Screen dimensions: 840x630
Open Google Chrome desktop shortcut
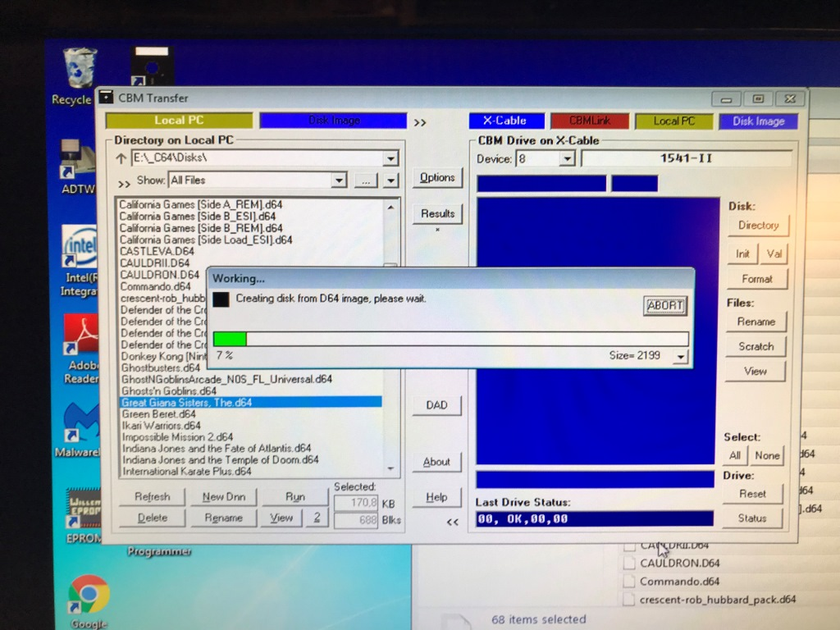(89, 594)
